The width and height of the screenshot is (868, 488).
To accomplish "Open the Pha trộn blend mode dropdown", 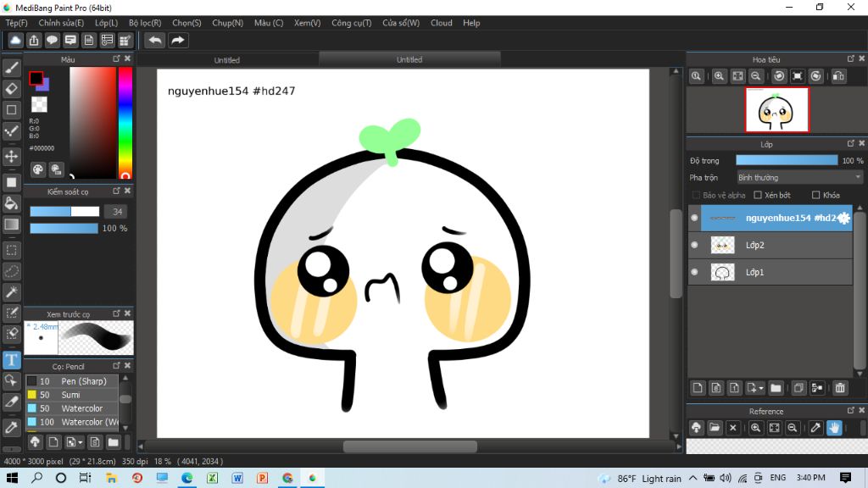I will [798, 178].
